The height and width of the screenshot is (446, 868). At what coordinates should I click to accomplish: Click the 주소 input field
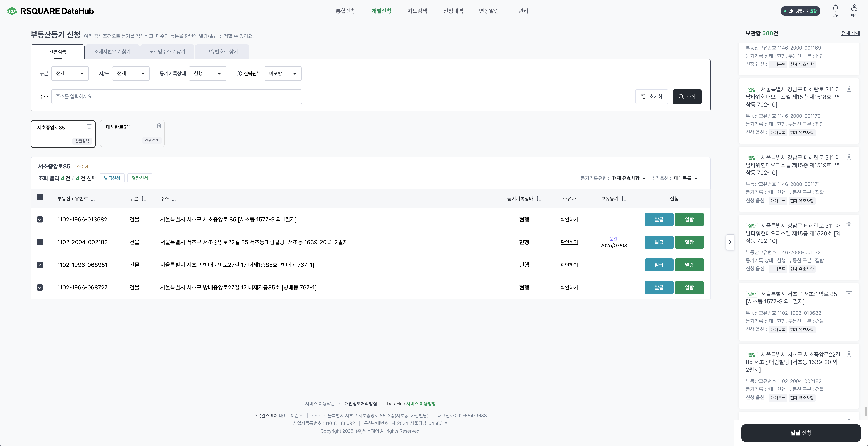pyautogui.click(x=177, y=97)
